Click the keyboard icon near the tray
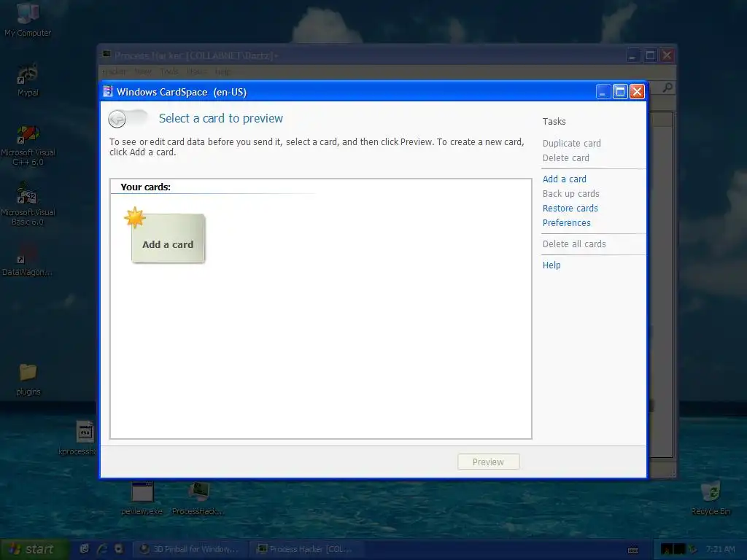Screen dimensions: 747x560 click(x=633, y=550)
